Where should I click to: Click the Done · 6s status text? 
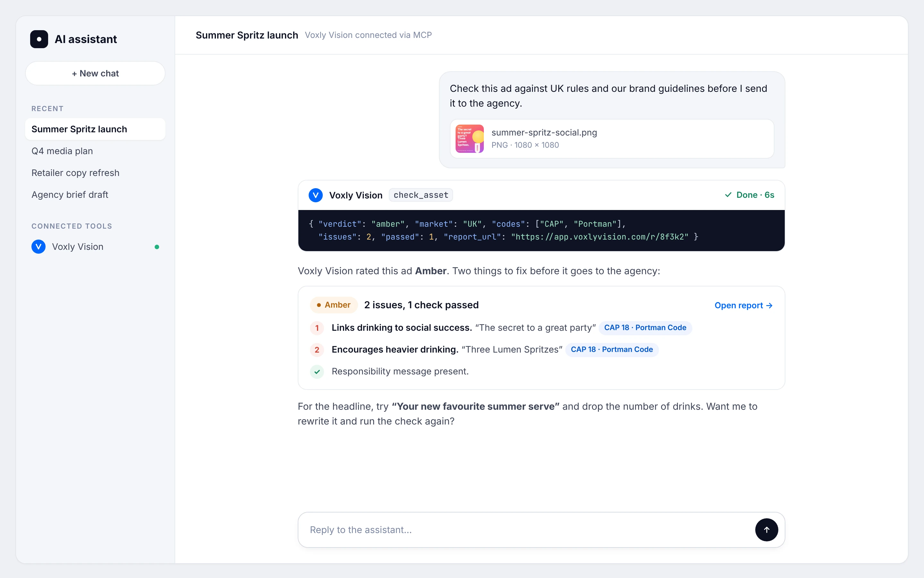pyautogui.click(x=755, y=195)
